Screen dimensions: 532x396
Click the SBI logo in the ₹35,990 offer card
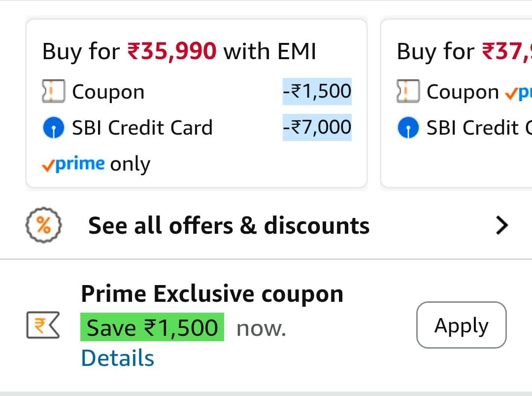pyautogui.click(x=54, y=128)
